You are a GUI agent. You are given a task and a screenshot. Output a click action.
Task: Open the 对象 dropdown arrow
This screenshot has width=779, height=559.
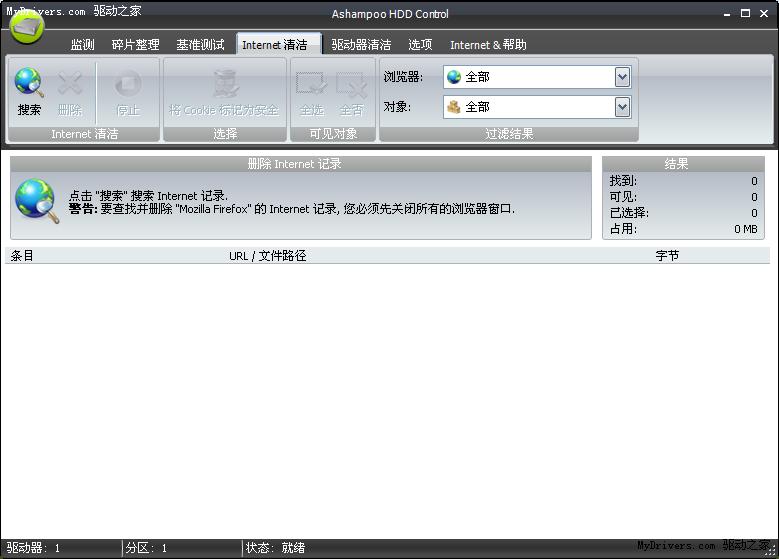coord(622,107)
